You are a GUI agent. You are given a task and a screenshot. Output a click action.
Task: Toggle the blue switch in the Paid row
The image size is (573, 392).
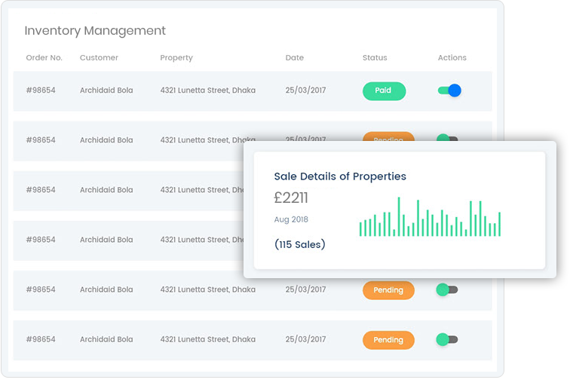(449, 90)
